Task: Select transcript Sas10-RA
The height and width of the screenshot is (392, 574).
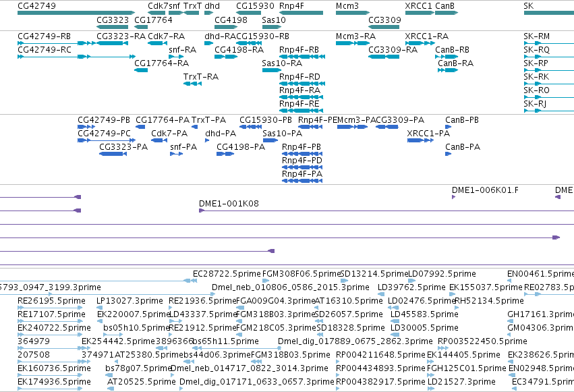Action: 272,70
